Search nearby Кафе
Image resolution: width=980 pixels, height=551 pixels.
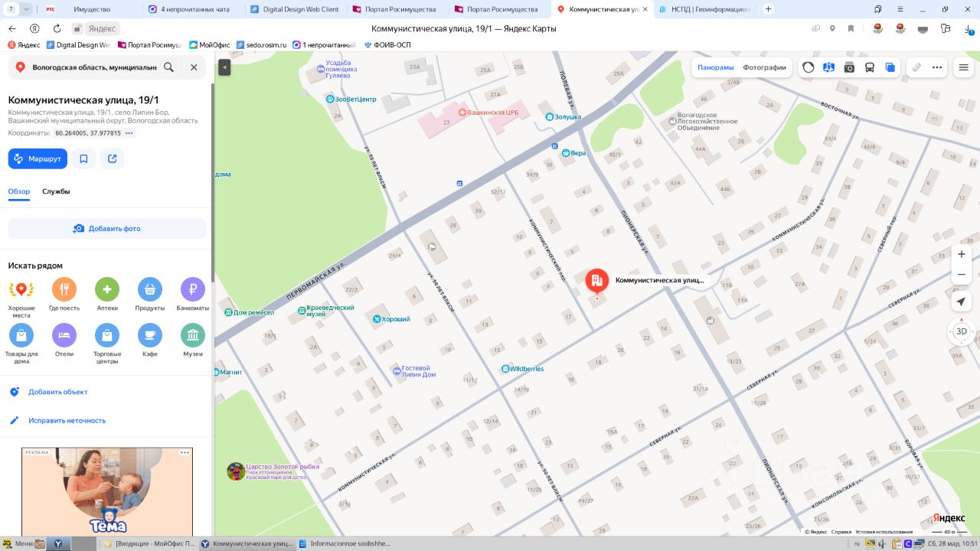pyautogui.click(x=150, y=340)
